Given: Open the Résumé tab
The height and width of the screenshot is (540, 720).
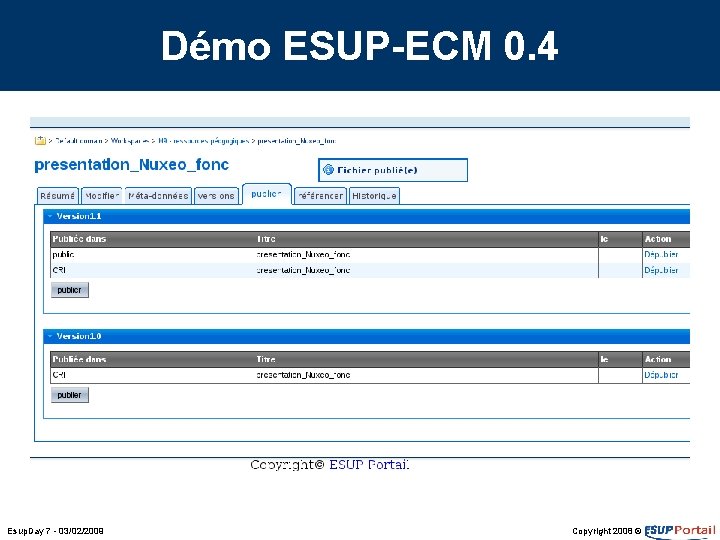Looking at the screenshot, I should [x=57, y=196].
